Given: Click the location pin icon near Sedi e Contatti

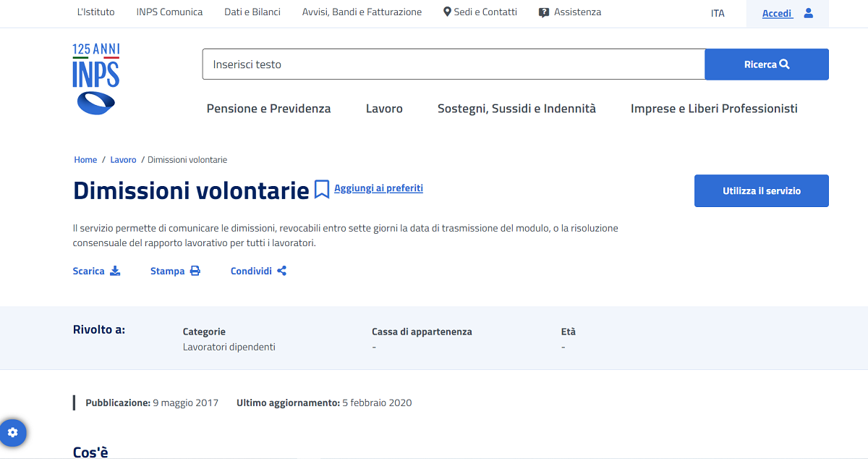Looking at the screenshot, I should click(x=446, y=12).
